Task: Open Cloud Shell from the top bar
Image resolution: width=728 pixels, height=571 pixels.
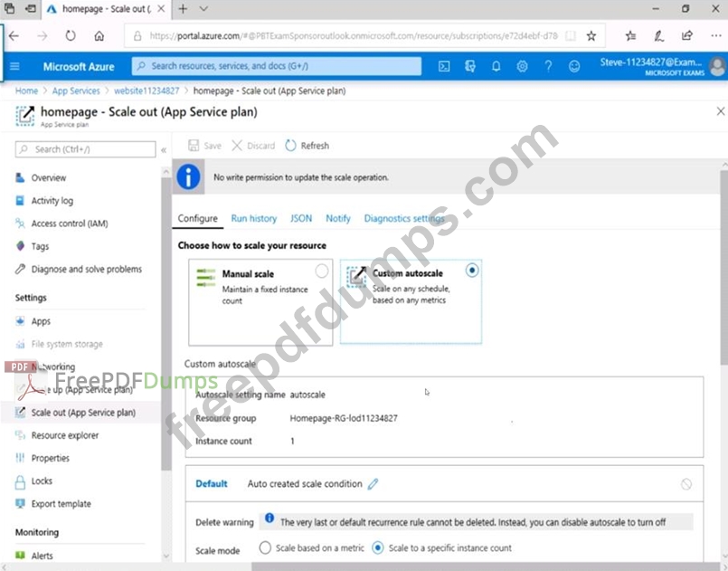Action: (x=444, y=66)
